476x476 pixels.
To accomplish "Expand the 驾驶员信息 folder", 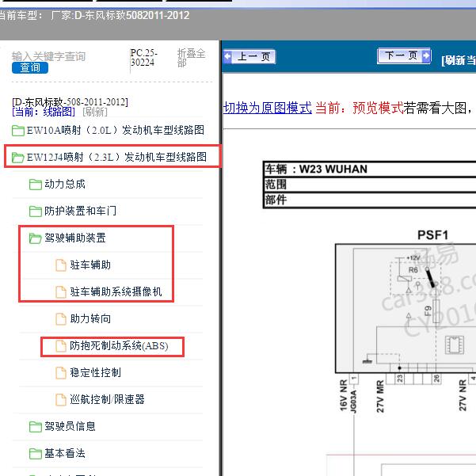I will (70, 426).
